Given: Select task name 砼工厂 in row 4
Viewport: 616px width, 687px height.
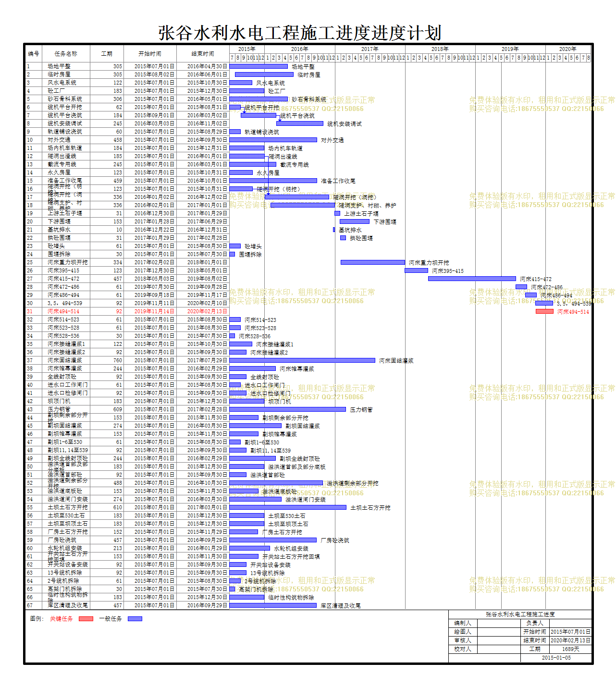Looking at the screenshot, I should [x=56, y=91].
